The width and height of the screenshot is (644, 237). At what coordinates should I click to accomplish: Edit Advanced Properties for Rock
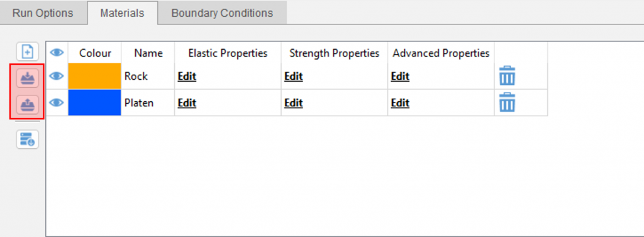[x=400, y=77]
